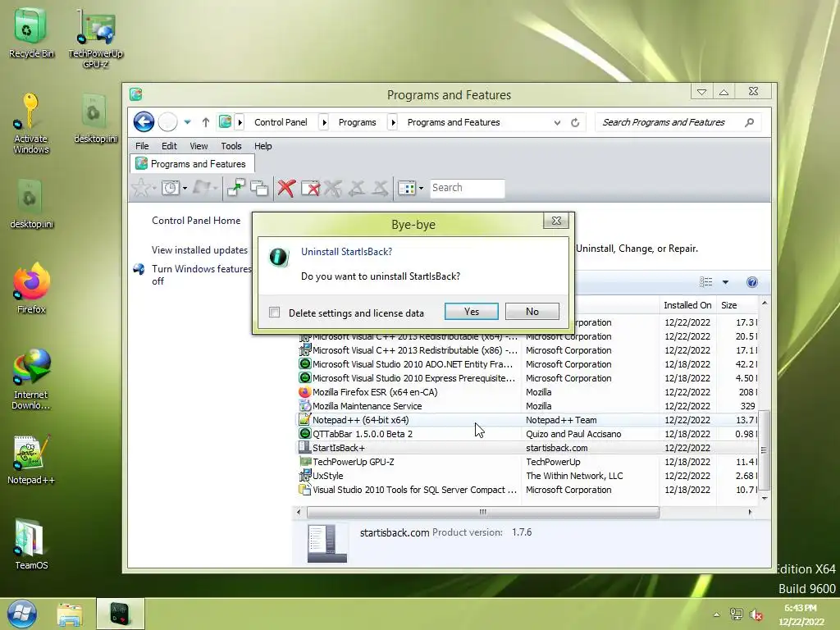Open Notepad++ desktop shortcut
This screenshot has height=630, width=840.
(x=31, y=459)
